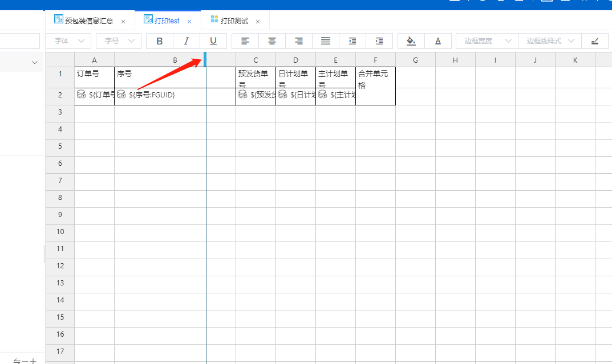Toggle bold formatting button

(x=160, y=41)
